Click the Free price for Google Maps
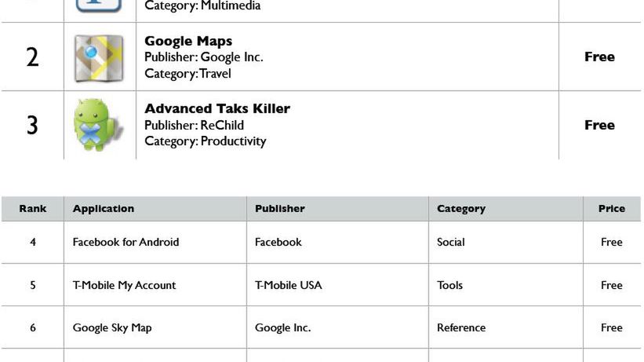644x362 pixels. 599,57
